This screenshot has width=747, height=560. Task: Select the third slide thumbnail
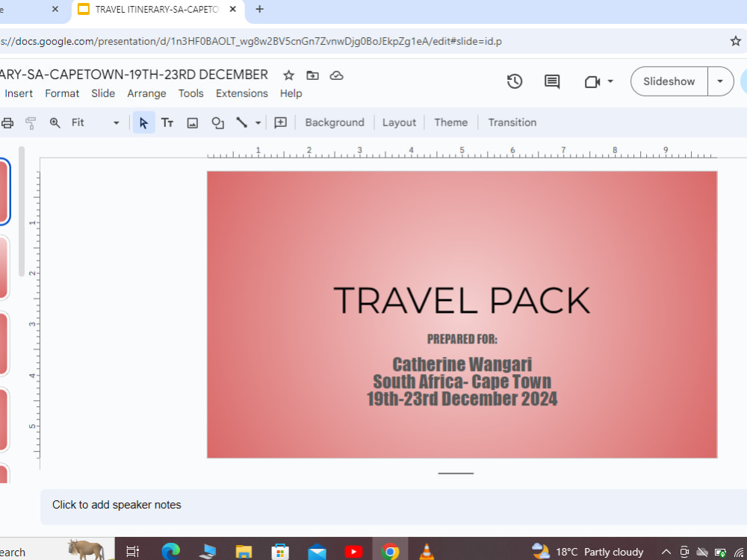pyautogui.click(x=4, y=343)
